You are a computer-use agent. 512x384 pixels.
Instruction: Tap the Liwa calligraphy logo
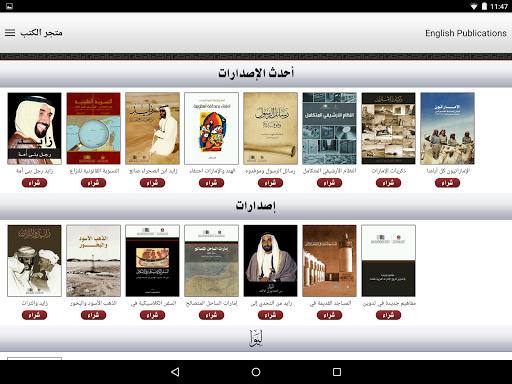(x=256, y=338)
